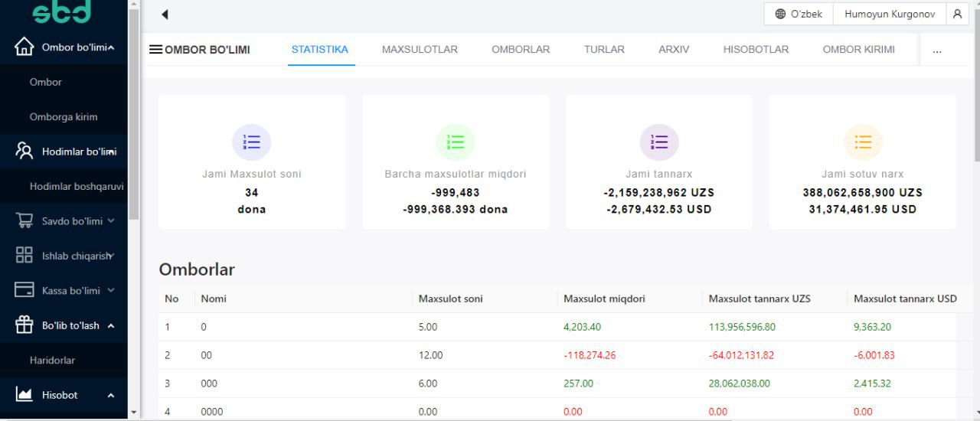Click the Omborlar section heading
980x421 pixels.
pos(197,269)
